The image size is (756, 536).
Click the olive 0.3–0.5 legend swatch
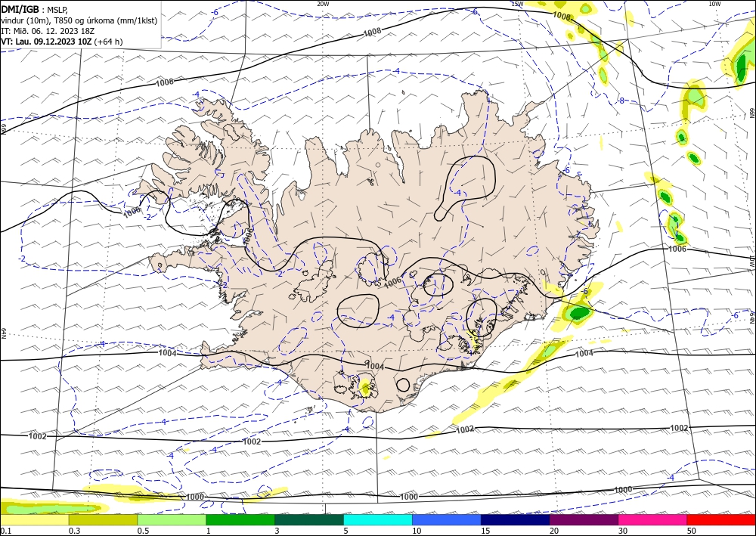click(103, 520)
